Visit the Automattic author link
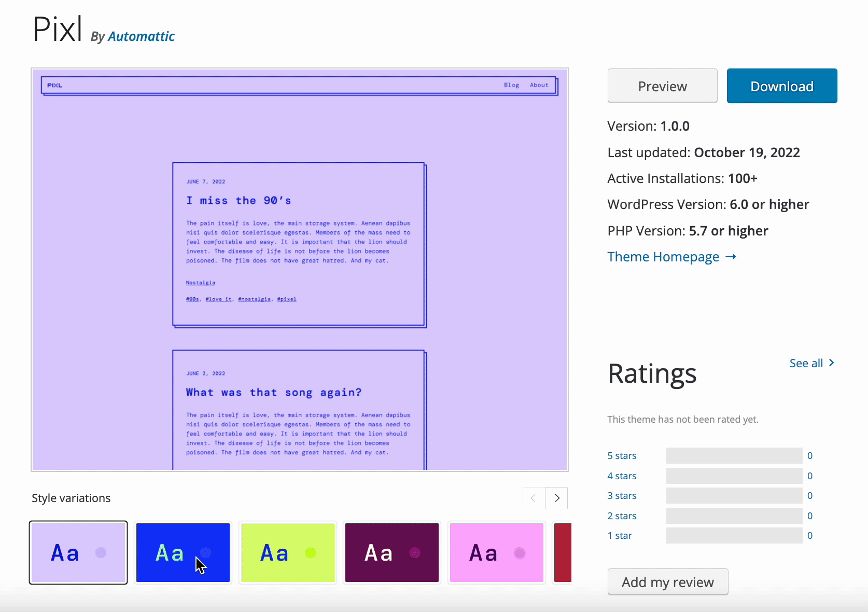This screenshot has width=868, height=612. pos(141,37)
